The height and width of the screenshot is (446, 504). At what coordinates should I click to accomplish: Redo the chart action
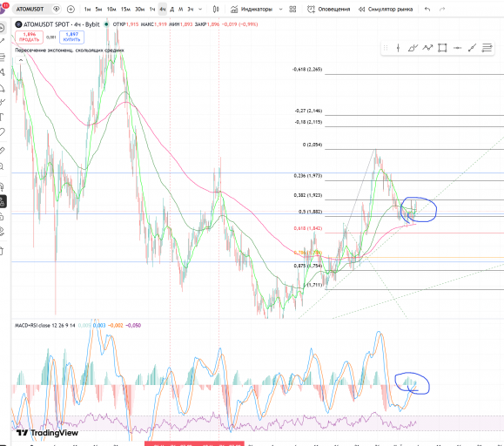pyautogui.click(x=442, y=10)
